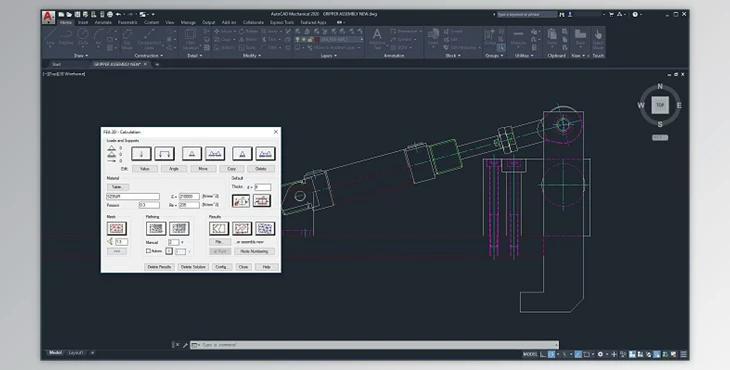Toggle layer on/off lightbulb in Layers panel

pos(297,40)
